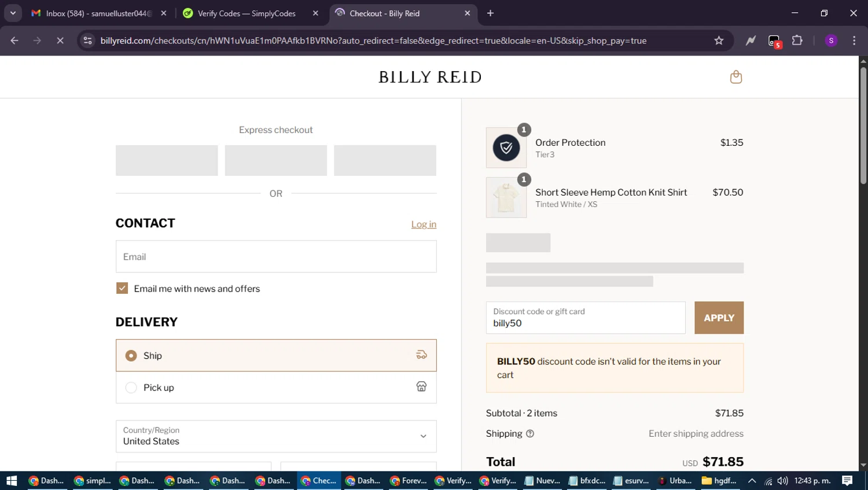This screenshot has width=868, height=490.
Task: Click the Order Protection item name
Action: [x=570, y=142]
